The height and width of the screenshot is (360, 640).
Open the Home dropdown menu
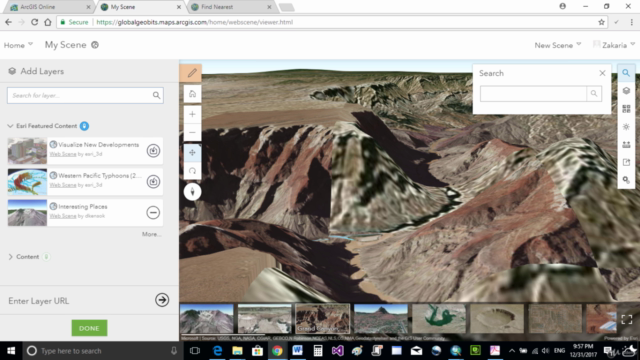click(x=18, y=45)
